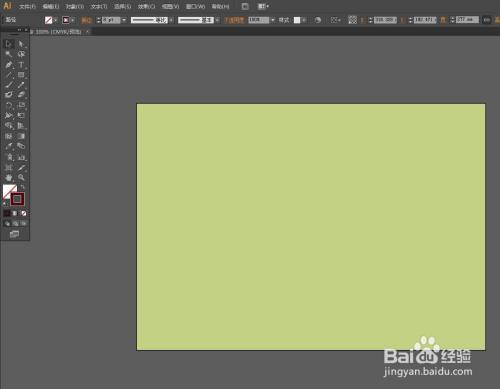
Task: Collapse the tools panel with the double-arrow
Action: coord(19,30)
